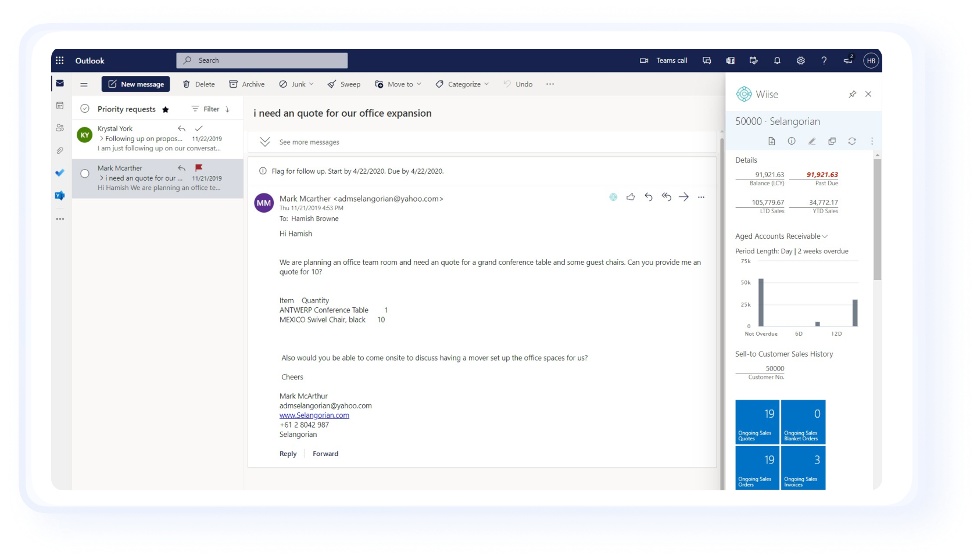Reply all to Mark Mcarther's message
Image resolution: width=977 pixels, height=560 pixels.
[x=666, y=197]
